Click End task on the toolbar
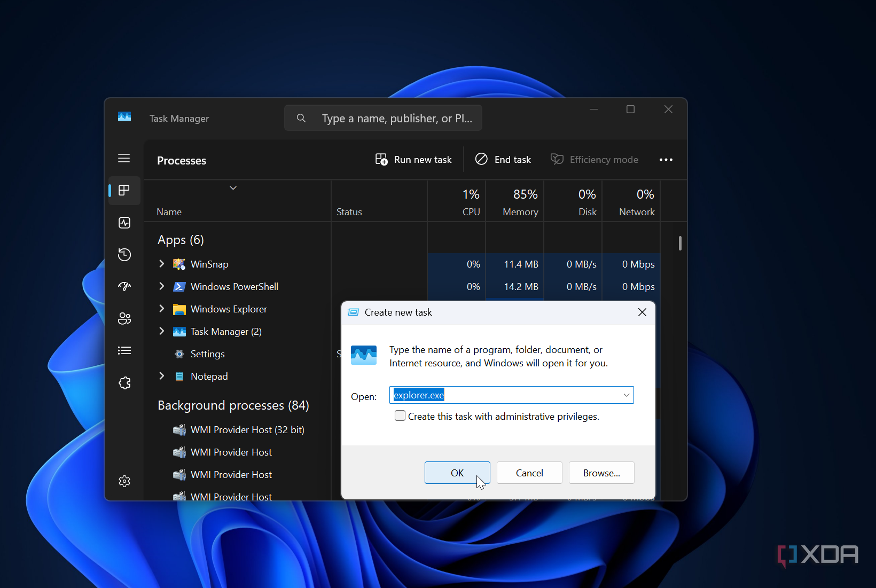Viewport: 876px width, 588px height. 503,159
